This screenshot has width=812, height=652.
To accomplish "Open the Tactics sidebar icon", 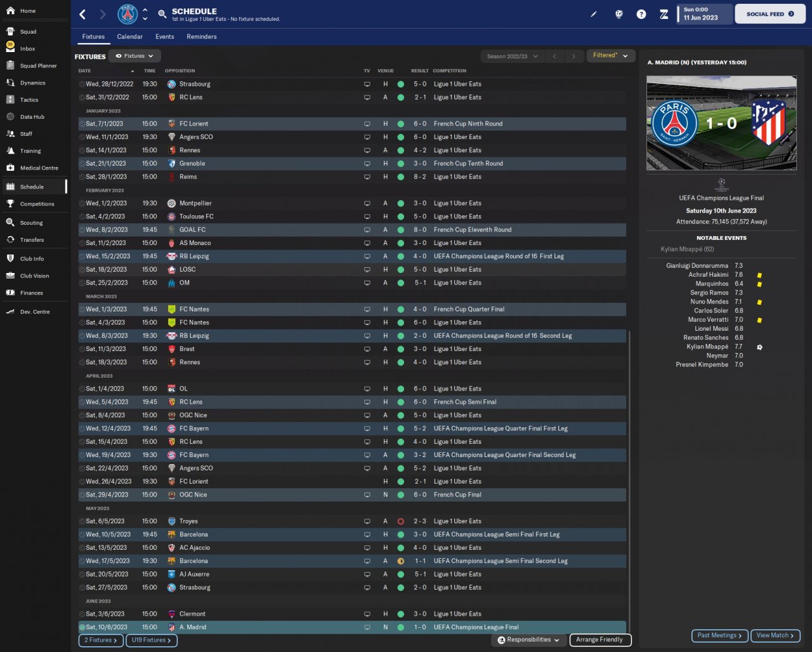I will (x=10, y=100).
